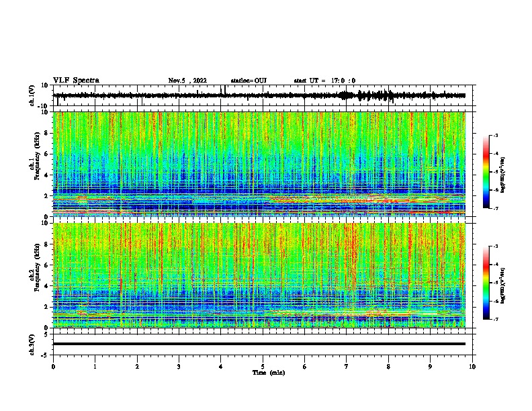The width and height of the screenshot is (532, 411).
Task: Click the ch.1 colorbar log(PSD) label
Action: [x=503, y=175]
